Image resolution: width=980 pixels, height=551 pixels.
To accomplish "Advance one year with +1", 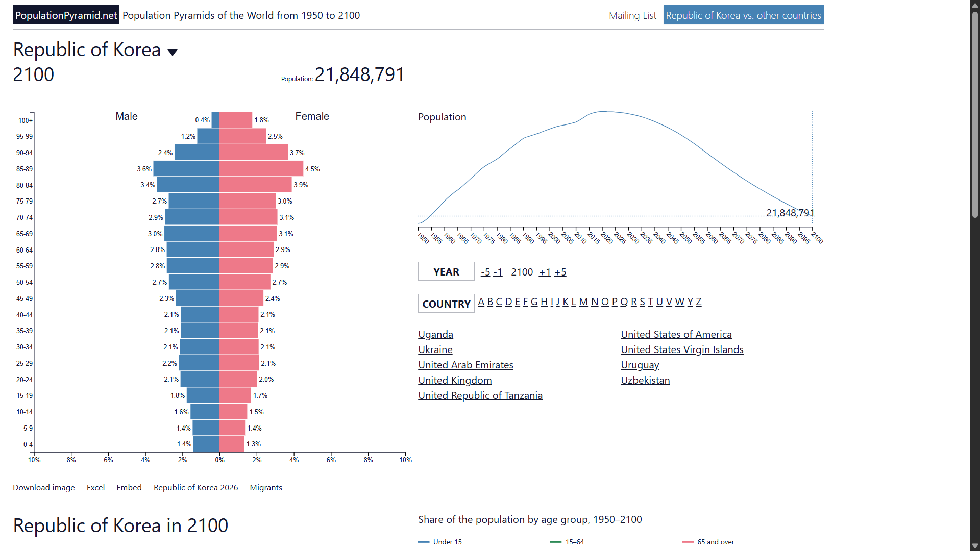I will pyautogui.click(x=545, y=272).
